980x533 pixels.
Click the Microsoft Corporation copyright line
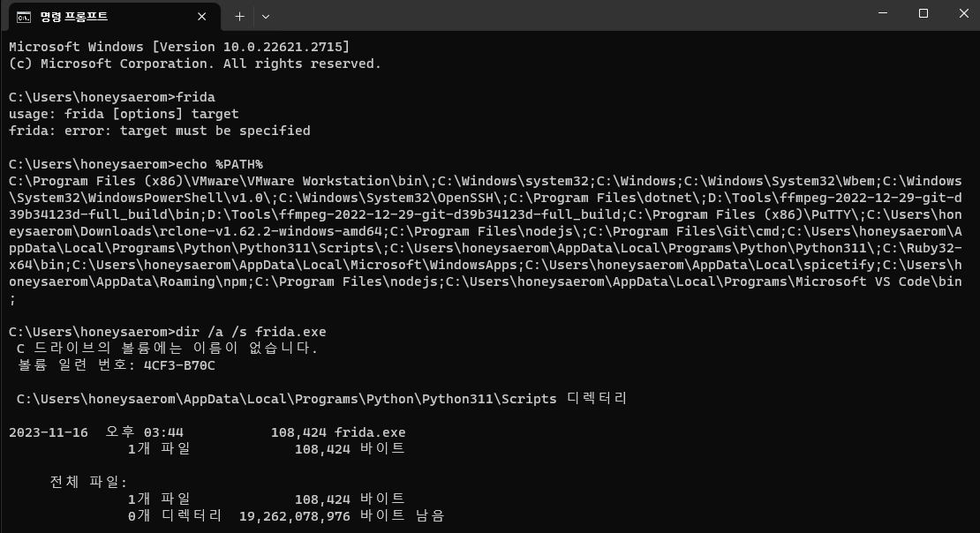pyautogui.click(x=194, y=64)
